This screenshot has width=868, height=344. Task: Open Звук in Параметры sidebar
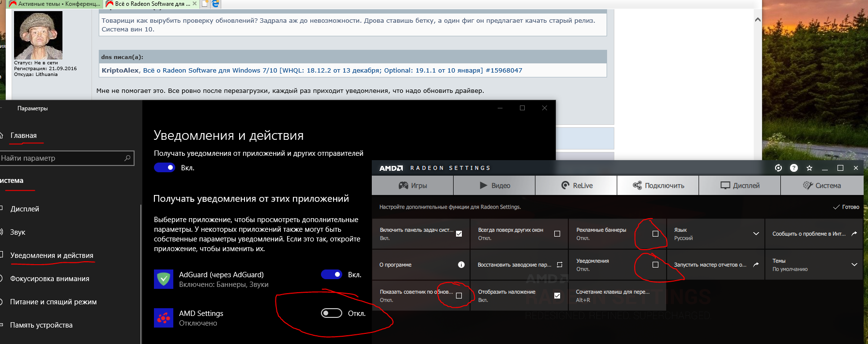(18, 232)
